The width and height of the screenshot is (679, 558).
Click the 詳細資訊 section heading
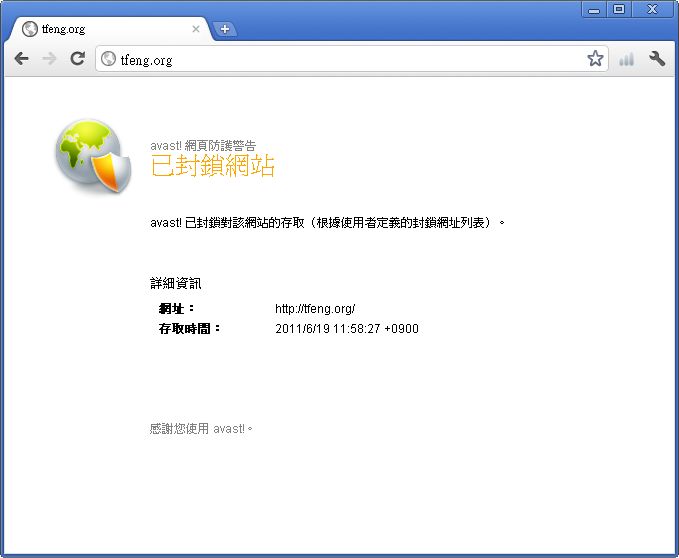[x=175, y=283]
